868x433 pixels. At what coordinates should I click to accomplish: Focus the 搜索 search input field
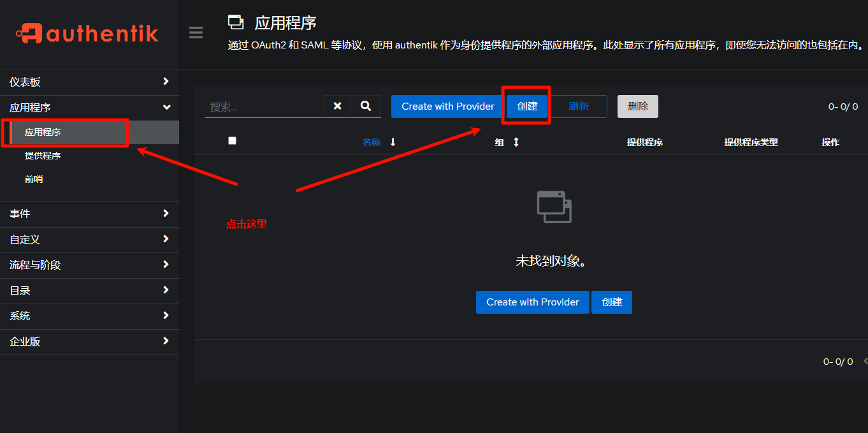pos(264,106)
